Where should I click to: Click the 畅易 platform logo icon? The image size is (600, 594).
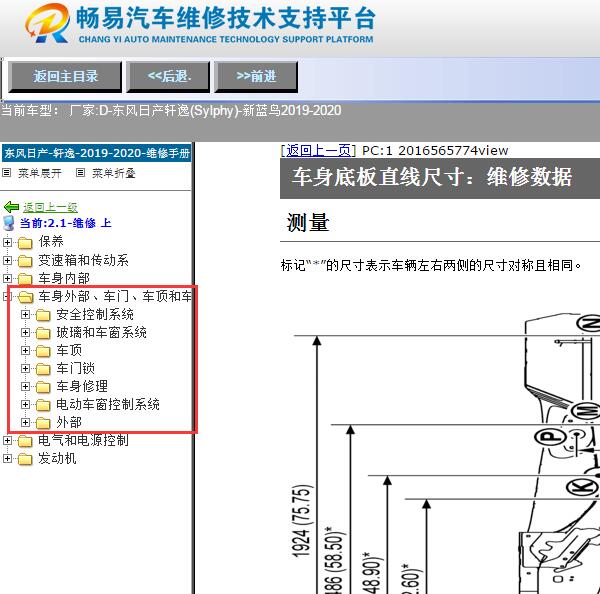pyautogui.click(x=47, y=24)
